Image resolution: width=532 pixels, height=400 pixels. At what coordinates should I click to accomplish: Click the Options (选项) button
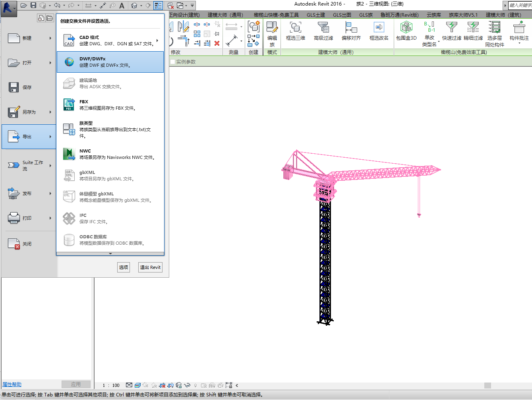click(x=124, y=267)
